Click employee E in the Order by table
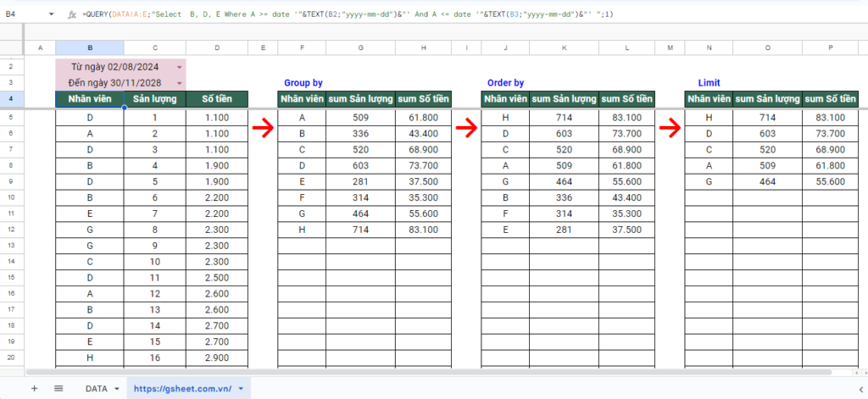The height and width of the screenshot is (399, 868). (505, 230)
